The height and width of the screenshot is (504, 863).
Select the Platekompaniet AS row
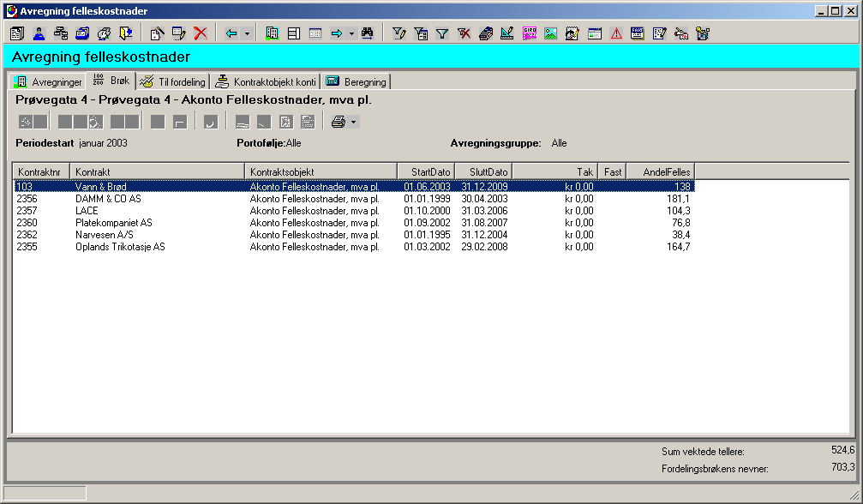click(x=355, y=223)
